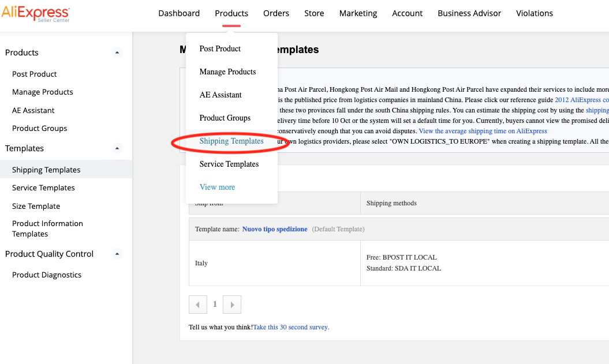
Task: Open the Dashboard top menu
Action: pos(179,13)
